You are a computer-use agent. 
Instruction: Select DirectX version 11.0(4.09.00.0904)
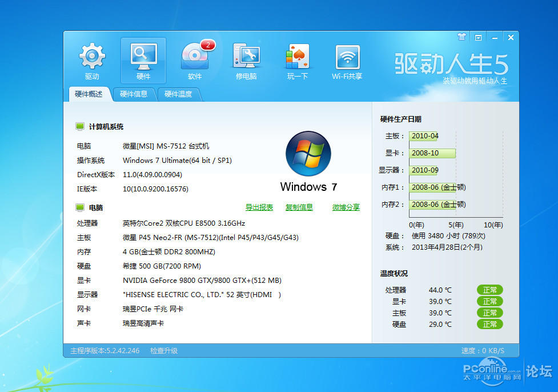tap(152, 174)
